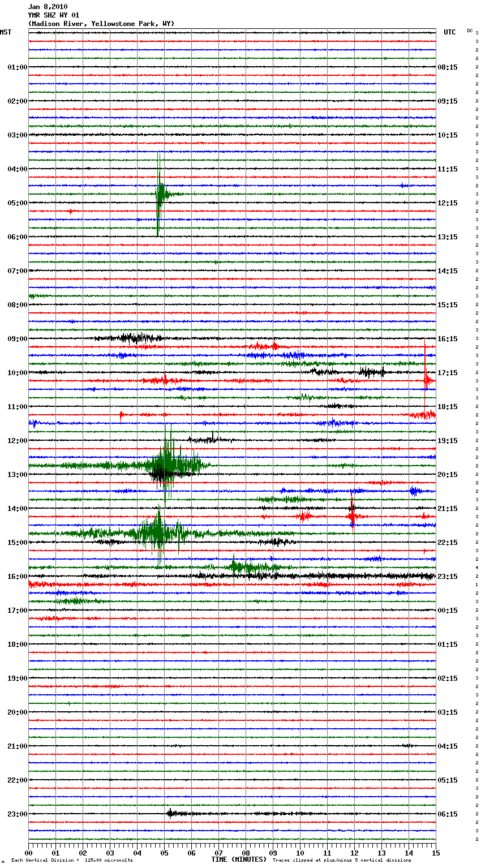Select the 05:00 MST row label
Viewport: 481px width, 868px height.
(17, 203)
